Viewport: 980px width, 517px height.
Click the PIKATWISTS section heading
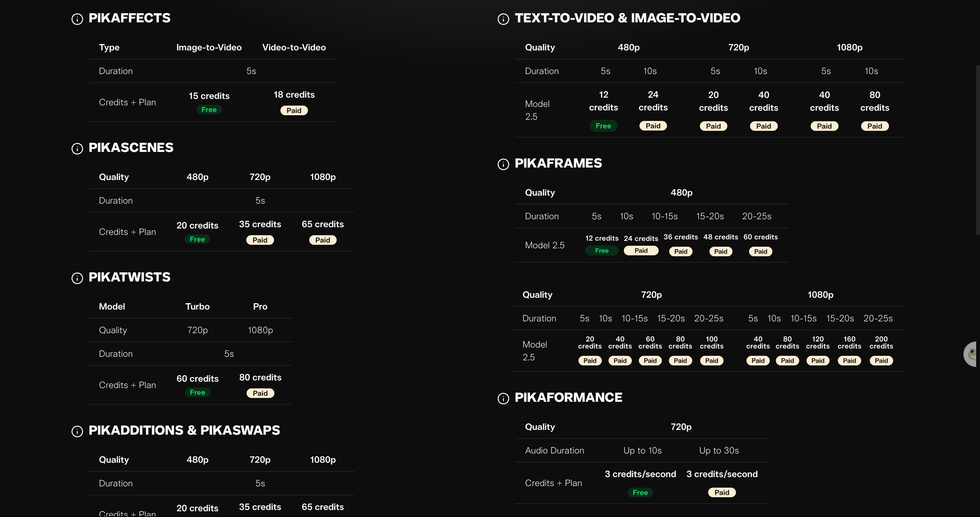click(x=129, y=277)
